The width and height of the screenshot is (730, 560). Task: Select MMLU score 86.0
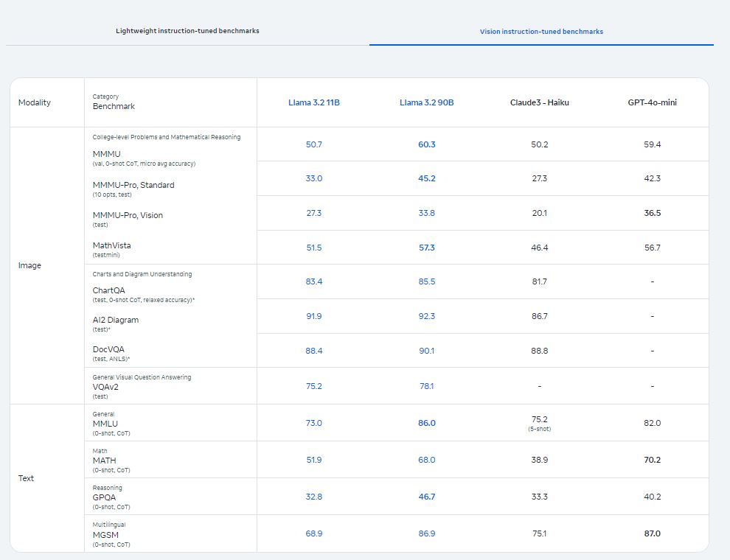426,423
